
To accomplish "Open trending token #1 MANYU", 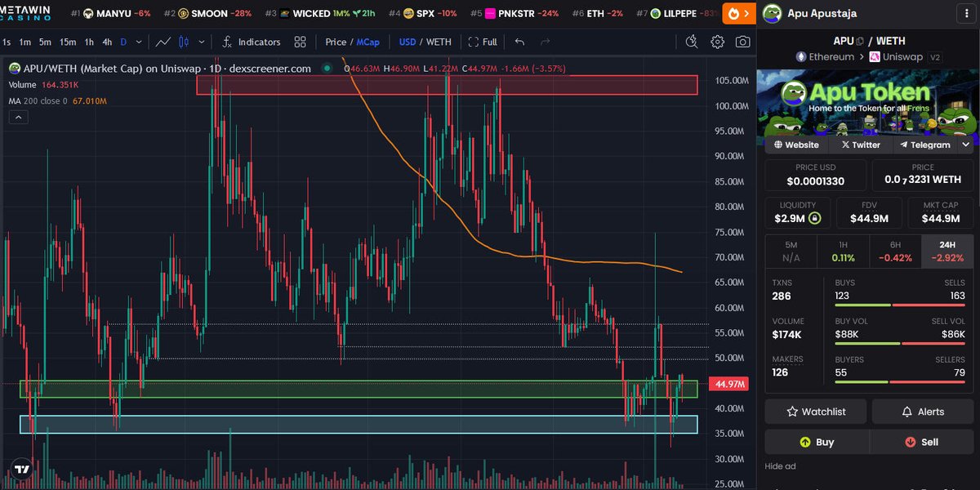I will [x=109, y=14].
